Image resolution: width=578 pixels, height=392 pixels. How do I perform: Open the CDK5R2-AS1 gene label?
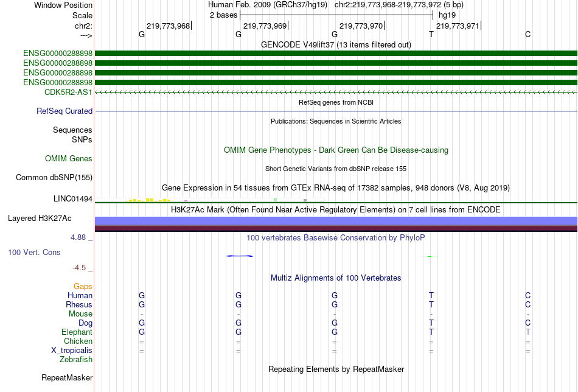(68, 92)
